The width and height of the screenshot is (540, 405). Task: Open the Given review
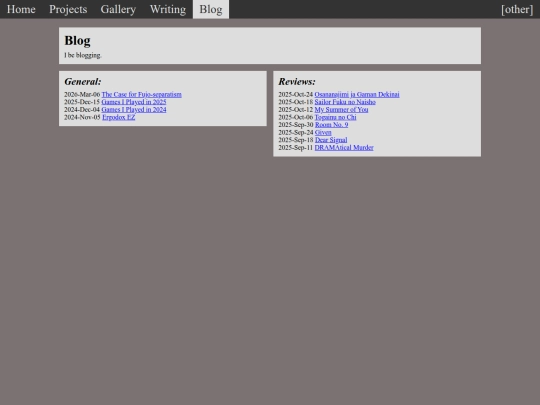click(323, 132)
